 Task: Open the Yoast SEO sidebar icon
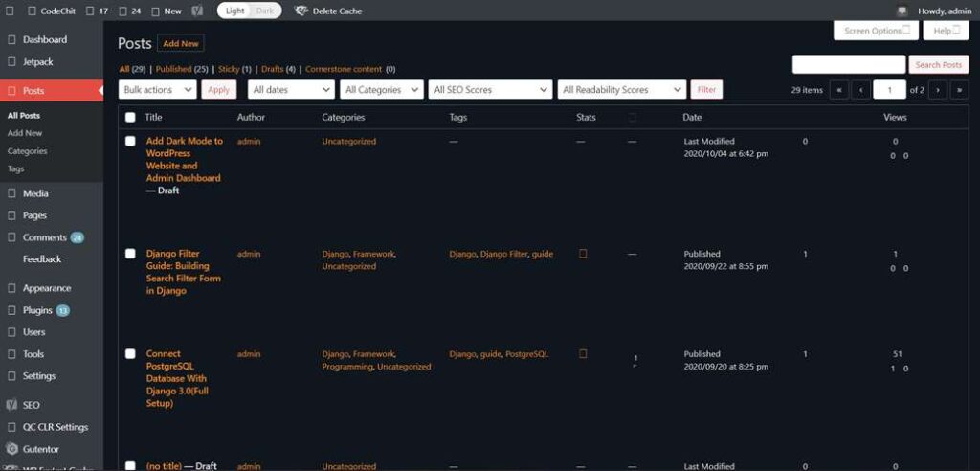pos(11,405)
